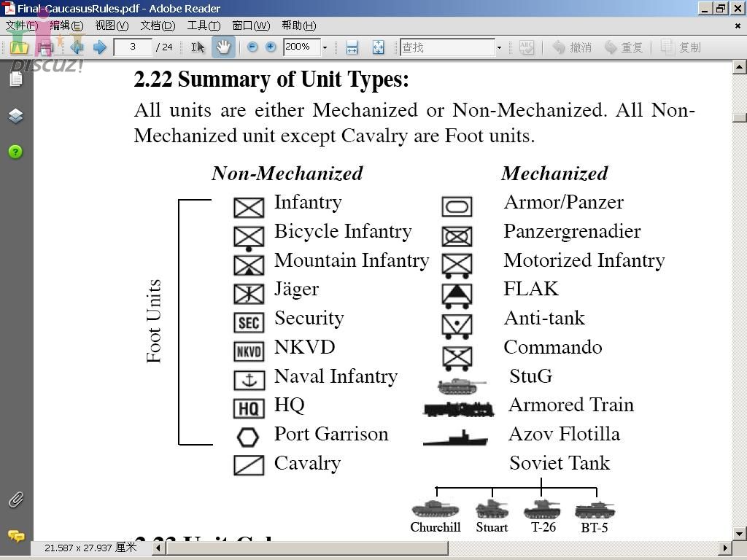Open the 文件(F) menu
This screenshot has height=560, width=747.
click(x=21, y=26)
